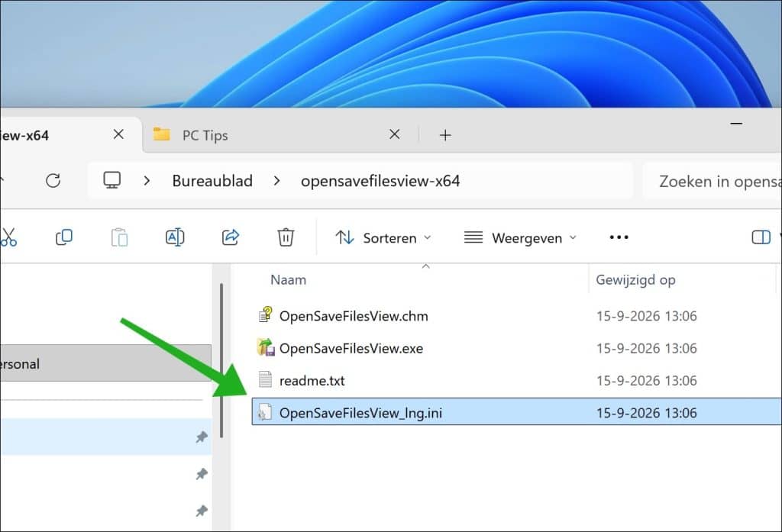This screenshot has height=532, width=782.
Task: Close the PC Tips tab
Action: pos(395,134)
